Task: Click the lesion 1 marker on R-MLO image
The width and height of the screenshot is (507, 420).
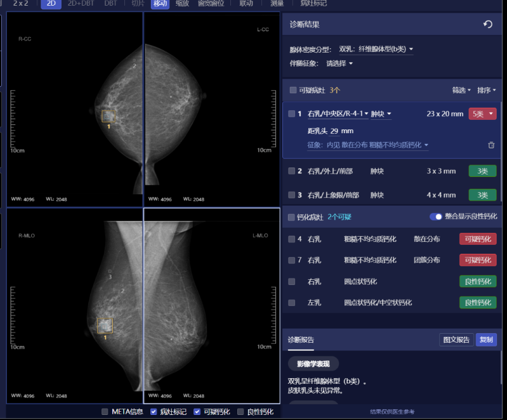Action: click(x=105, y=325)
